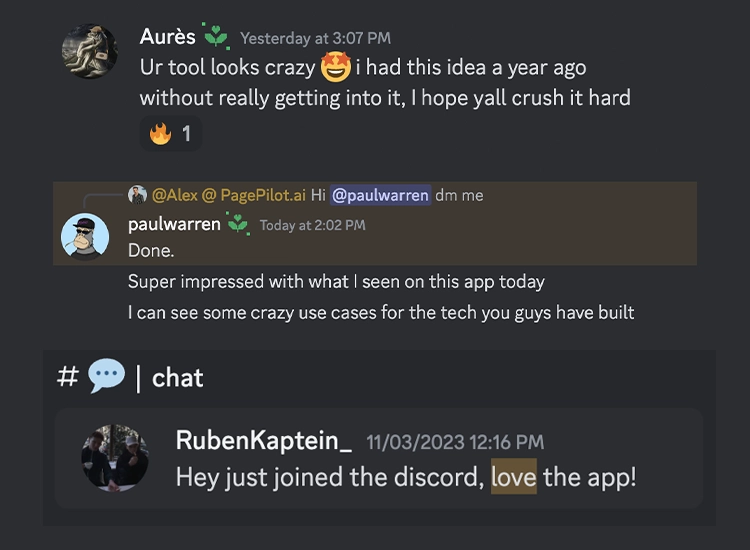Click the hashtag channel icon
Screen dimensions: 750x550
68,377
